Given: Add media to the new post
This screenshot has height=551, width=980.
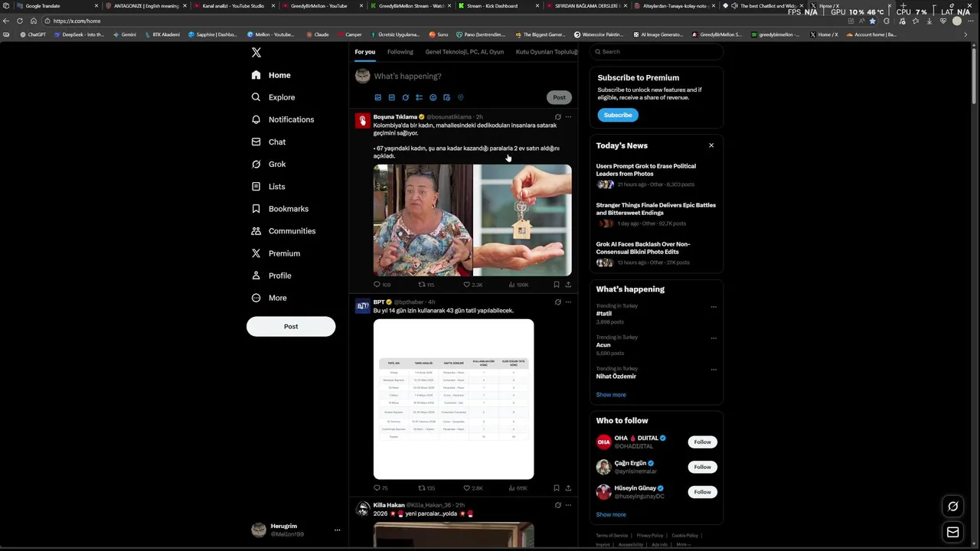Looking at the screenshot, I should click(x=377, y=97).
